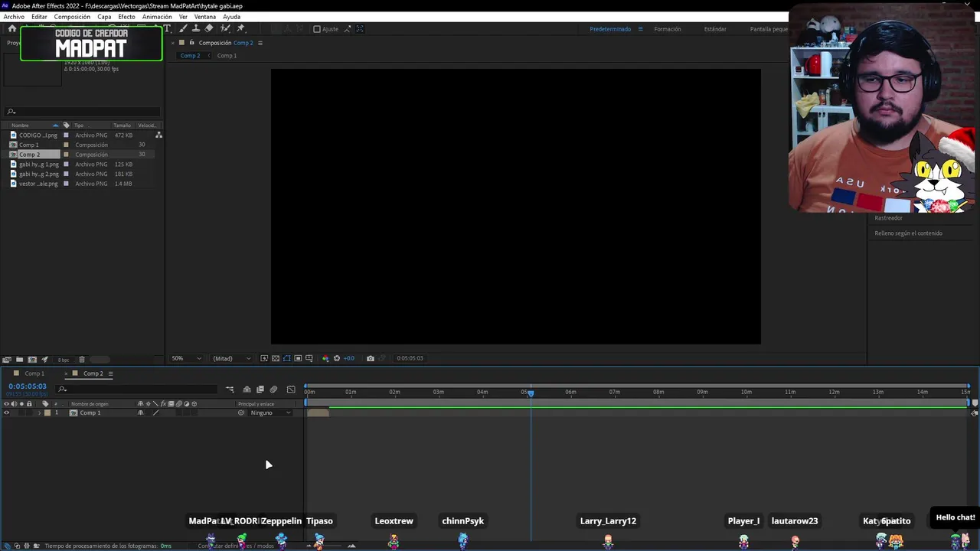Toggle lock box for Comp 1 layer

pos(29,413)
